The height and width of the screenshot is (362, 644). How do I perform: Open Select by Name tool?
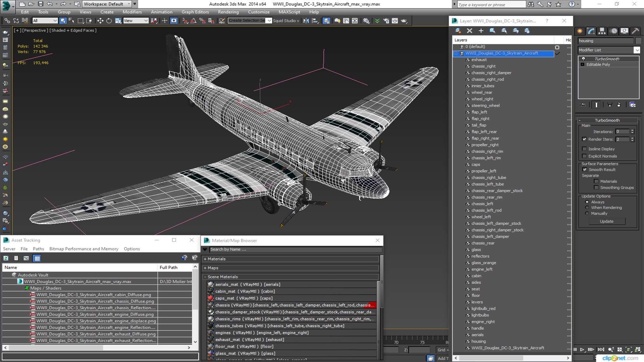(x=71, y=21)
